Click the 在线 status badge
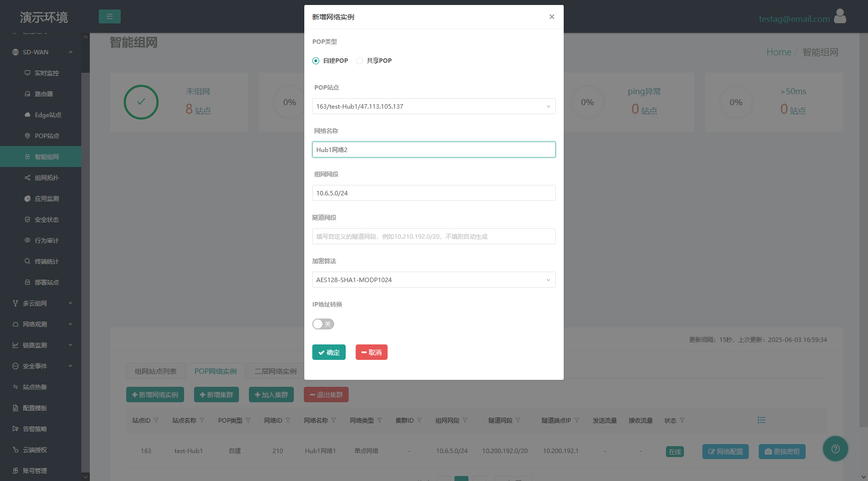 click(x=675, y=451)
